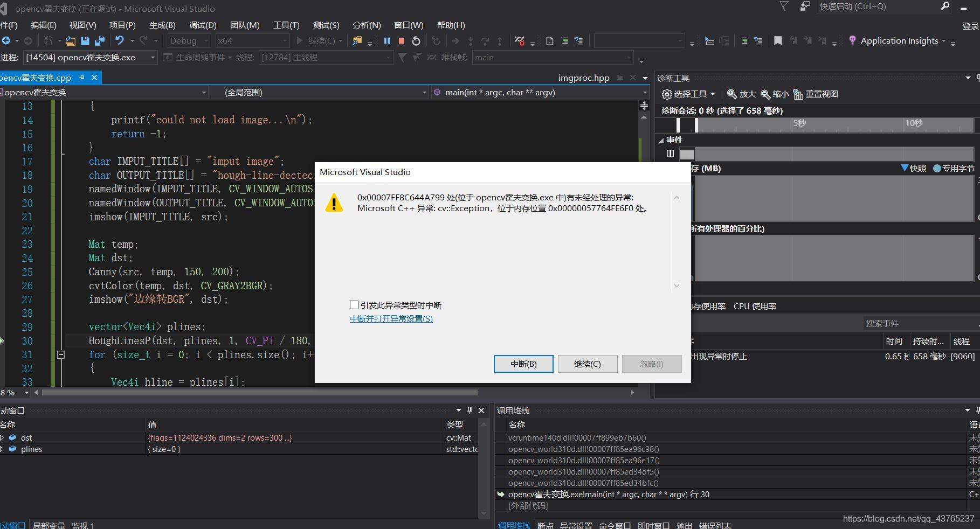Undo the last edit
Viewport: 980px width, 529px height.
click(120, 40)
